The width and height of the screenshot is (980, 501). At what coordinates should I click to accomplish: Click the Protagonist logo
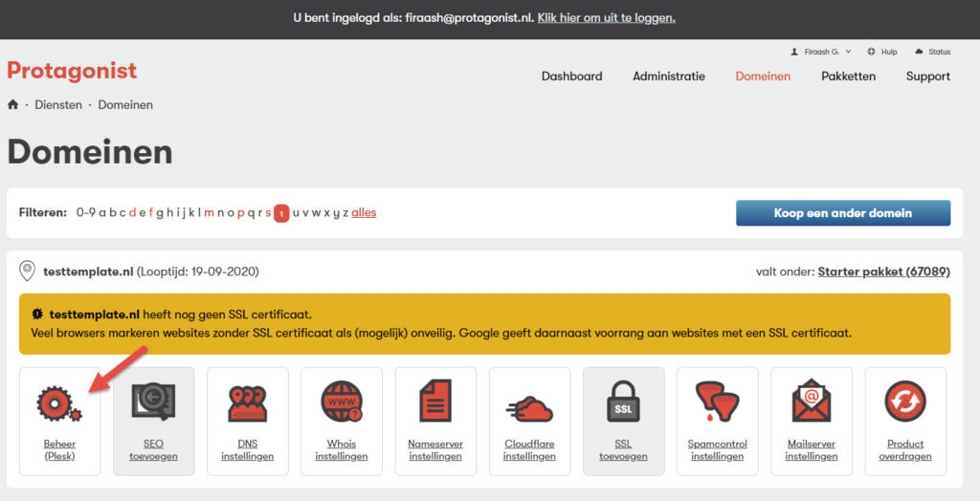coord(72,71)
